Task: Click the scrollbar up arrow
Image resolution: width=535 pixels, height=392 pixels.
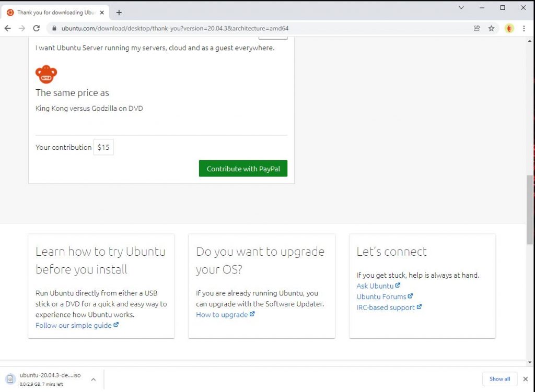Action: coord(530,41)
